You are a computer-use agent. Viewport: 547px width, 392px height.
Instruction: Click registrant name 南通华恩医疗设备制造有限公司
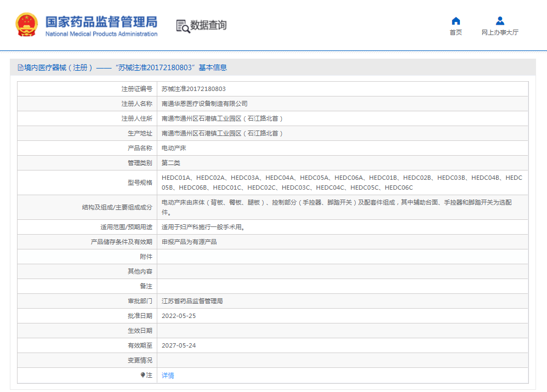204,104
